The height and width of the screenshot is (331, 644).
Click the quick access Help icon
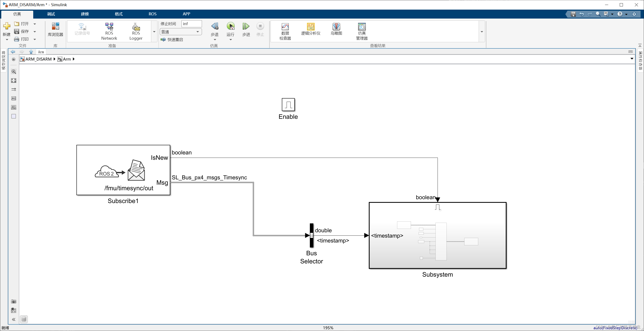coord(620,14)
